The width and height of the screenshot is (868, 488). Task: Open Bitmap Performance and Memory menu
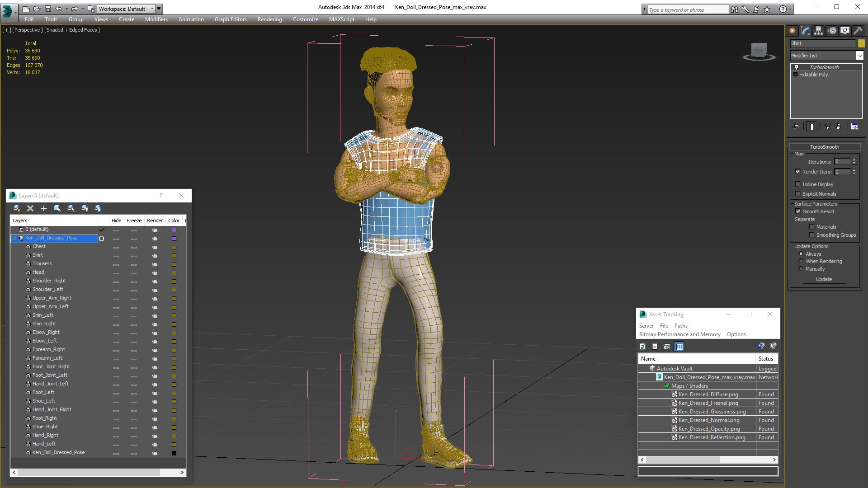point(679,334)
